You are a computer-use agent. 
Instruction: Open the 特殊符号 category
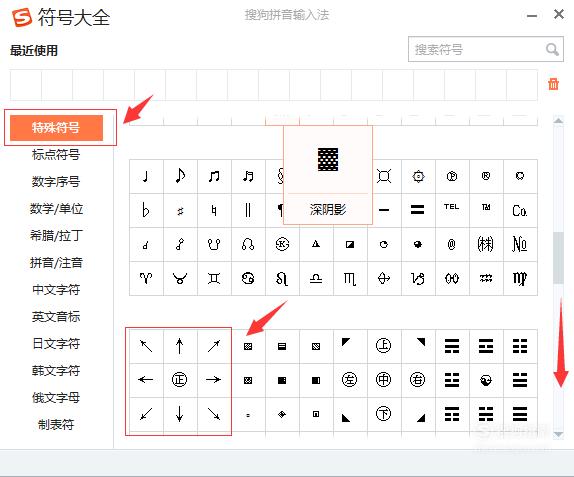pos(56,128)
